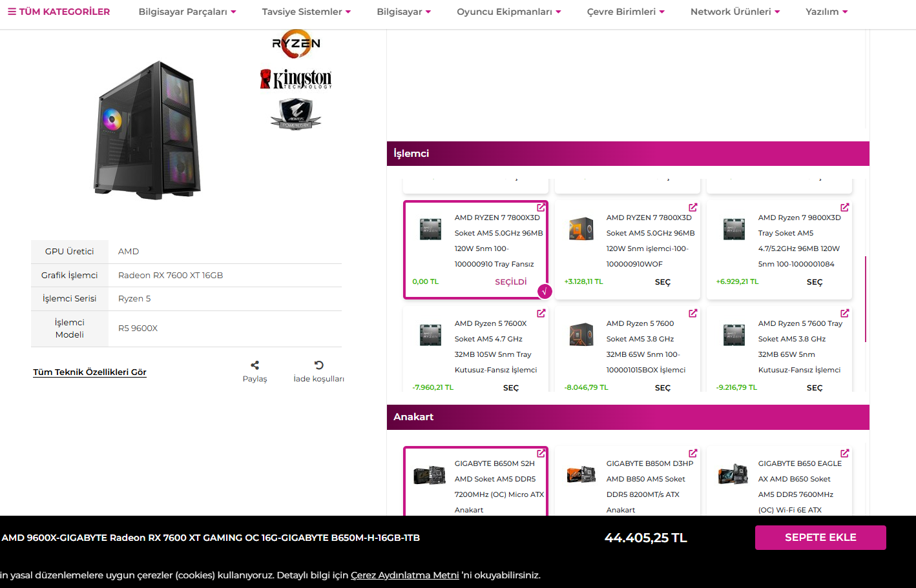Expand the Yazılım menu
Screen dimensions: 916x588
click(827, 12)
